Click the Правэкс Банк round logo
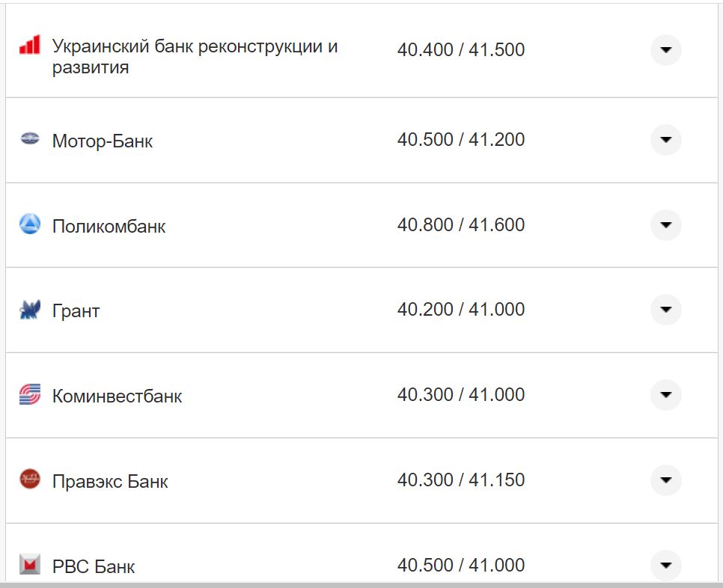Viewport: 723px width, 588px height. click(x=28, y=480)
